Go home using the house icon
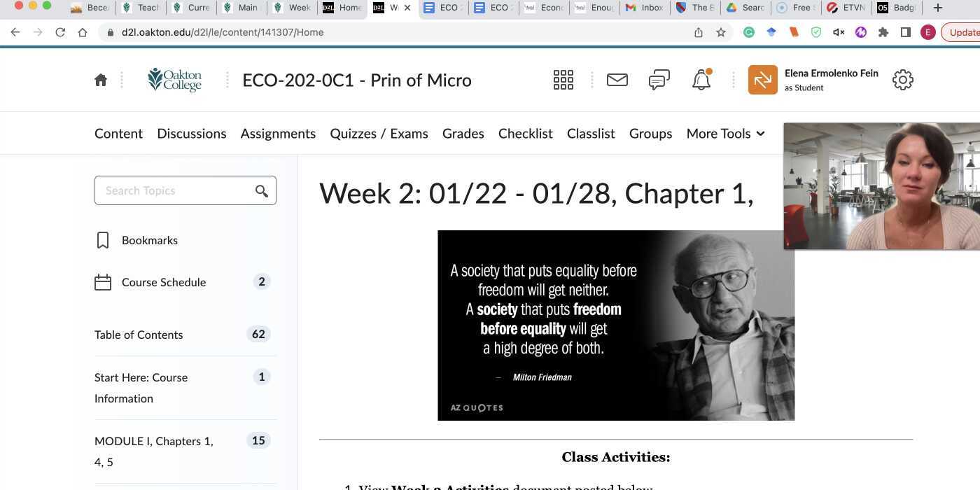The image size is (980, 490). pos(100,79)
